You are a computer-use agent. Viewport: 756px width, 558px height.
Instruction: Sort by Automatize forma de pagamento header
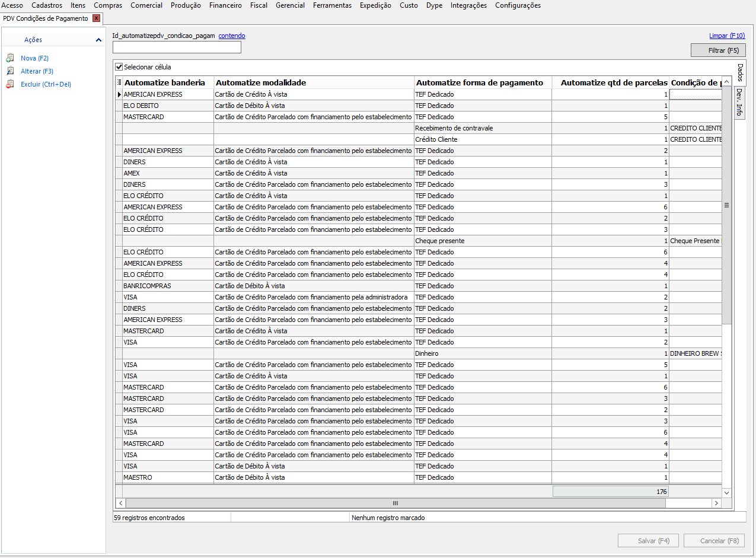[x=483, y=82]
